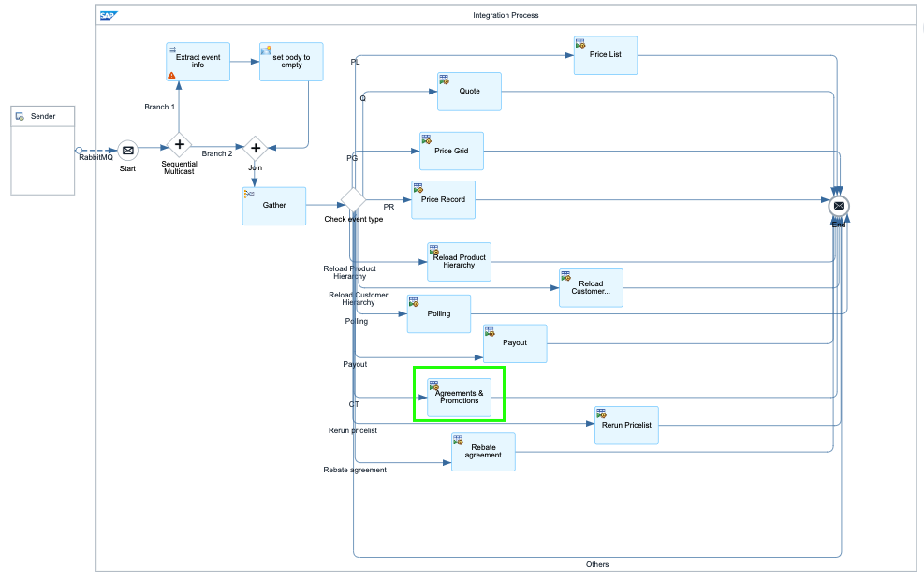
Task: Click the Sender participant icon
Action: click(x=20, y=116)
